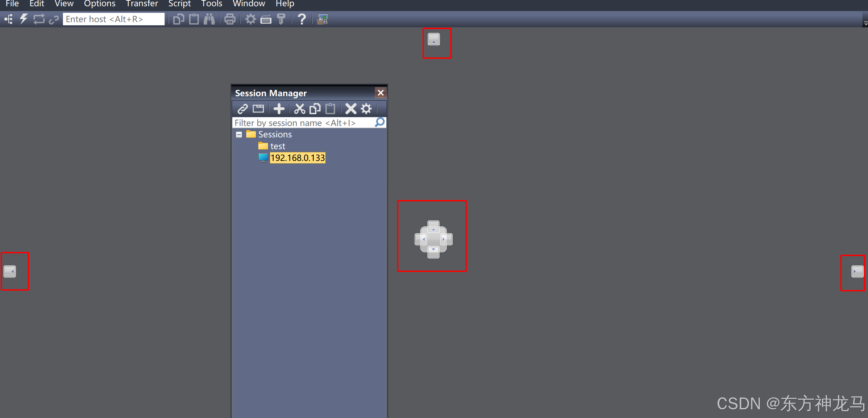Collapse the Sessions folder tree
868x418 pixels.
(239, 135)
